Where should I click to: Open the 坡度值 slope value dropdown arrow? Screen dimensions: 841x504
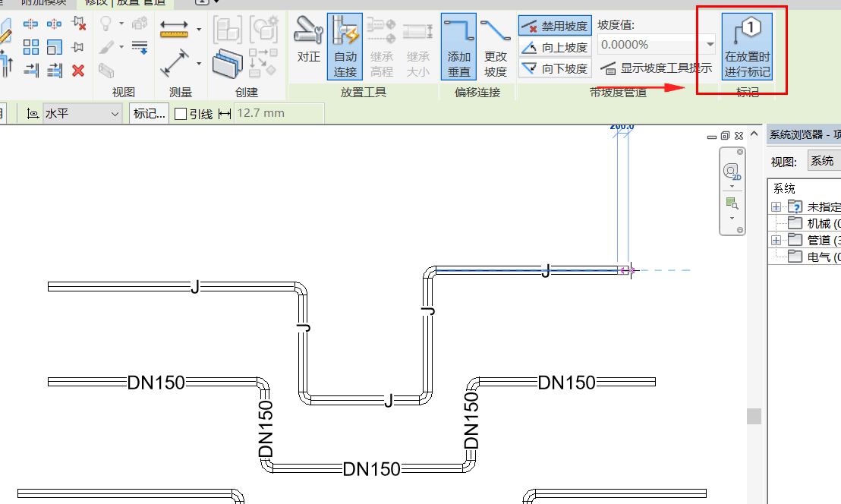[710, 45]
